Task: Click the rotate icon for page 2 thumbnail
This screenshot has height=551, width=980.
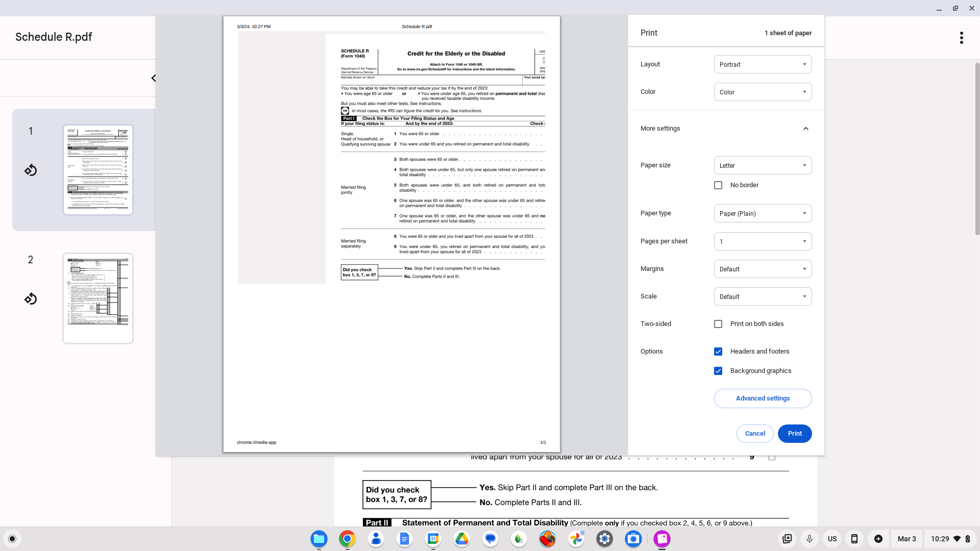Action: (31, 298)
